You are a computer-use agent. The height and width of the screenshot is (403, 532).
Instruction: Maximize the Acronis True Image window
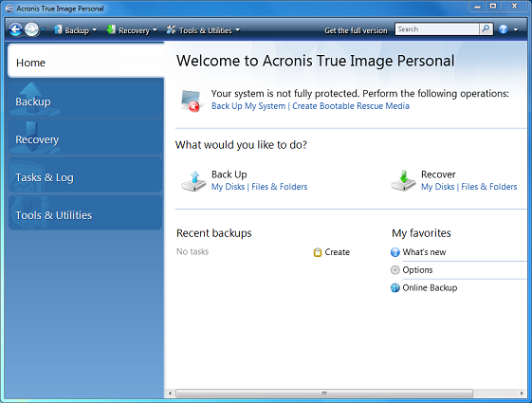(x=494, y=6)
